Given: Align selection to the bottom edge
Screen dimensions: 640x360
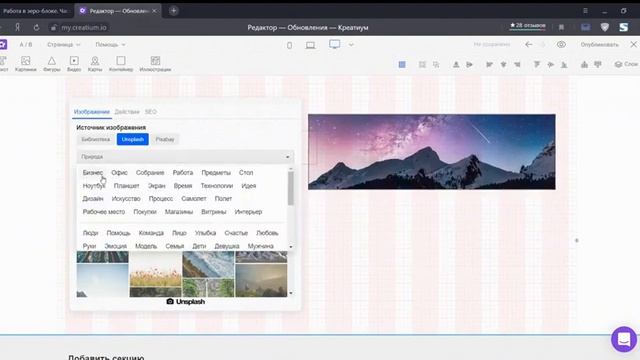Looking at the screenshot, I should point(564,64).
